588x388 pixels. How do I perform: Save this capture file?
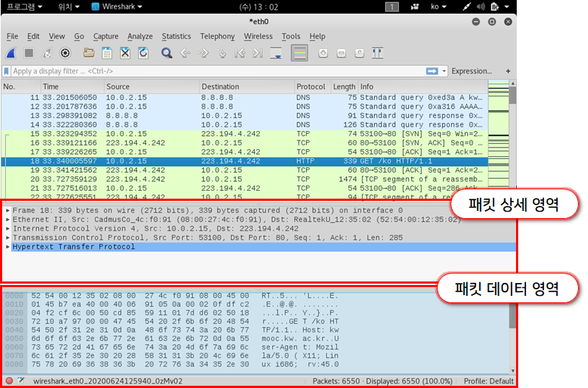107,53
